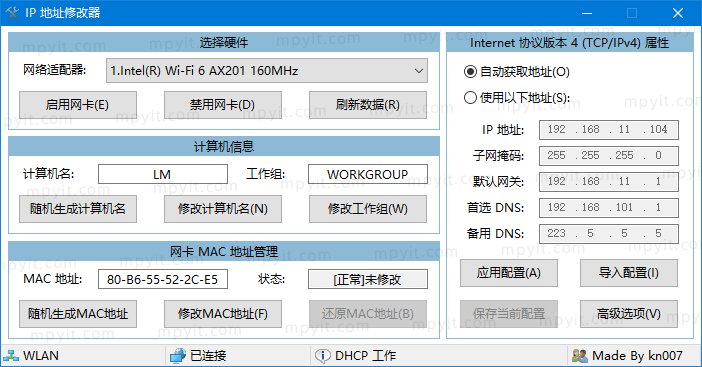Click 保存当前配置 button

509,314
